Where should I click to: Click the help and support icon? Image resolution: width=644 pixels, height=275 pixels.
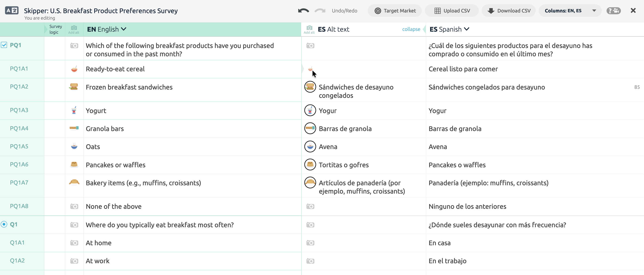tap(614, 11)
